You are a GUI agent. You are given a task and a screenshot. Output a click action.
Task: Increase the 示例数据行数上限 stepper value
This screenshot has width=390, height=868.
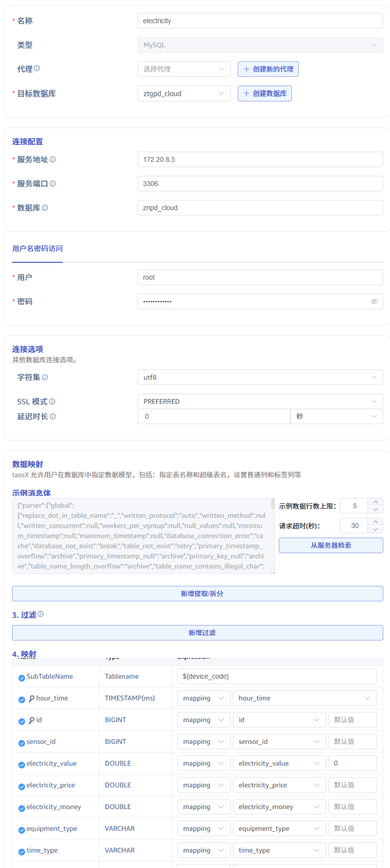point(376,502)
